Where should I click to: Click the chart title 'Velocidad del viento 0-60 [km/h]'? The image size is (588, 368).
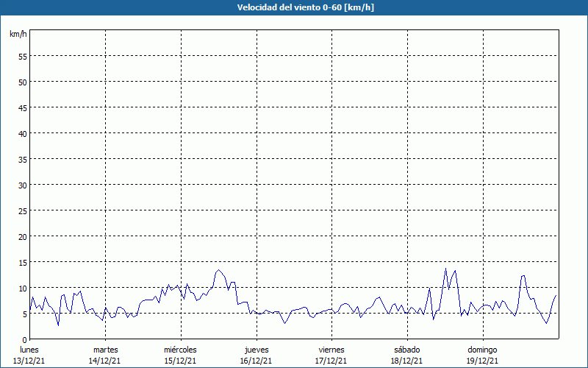tap(306, 7)
